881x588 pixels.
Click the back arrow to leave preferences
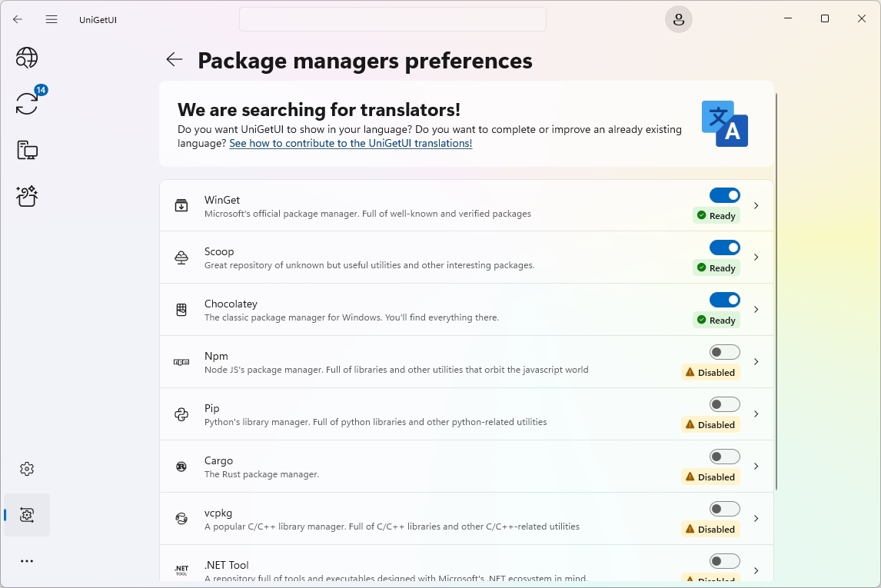pos(174,59)
